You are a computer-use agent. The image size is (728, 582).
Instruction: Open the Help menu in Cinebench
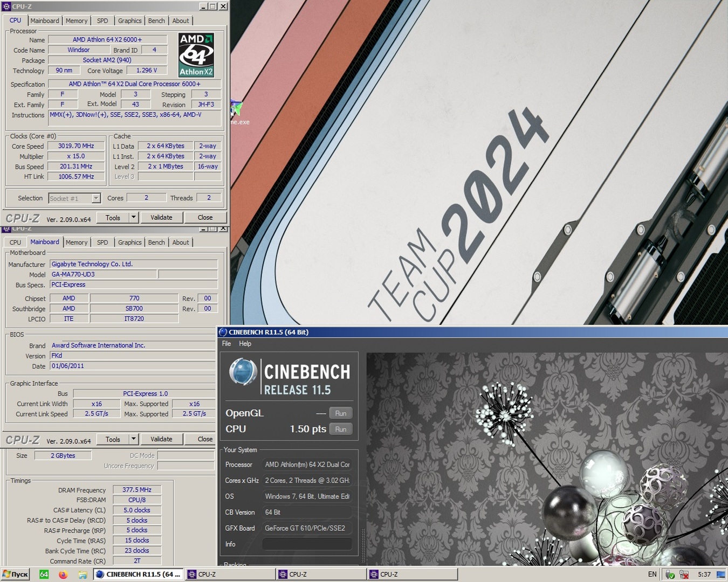click(x=245, y=344)
